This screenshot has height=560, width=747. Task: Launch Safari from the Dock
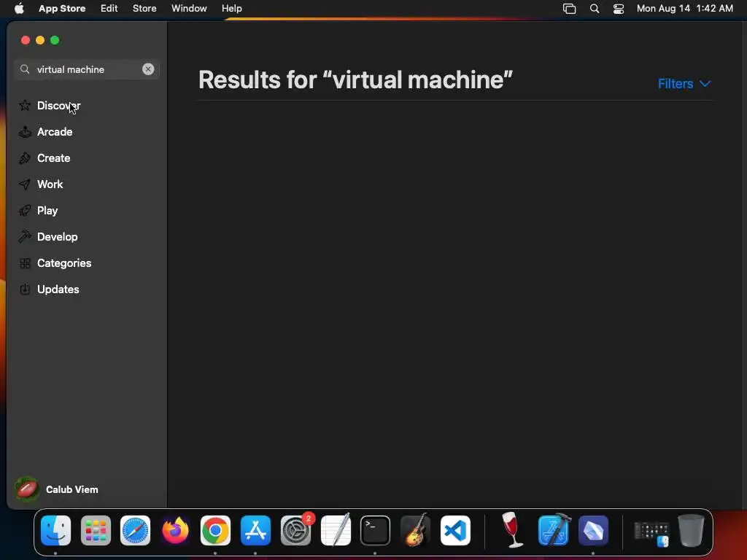coord(135,530)
